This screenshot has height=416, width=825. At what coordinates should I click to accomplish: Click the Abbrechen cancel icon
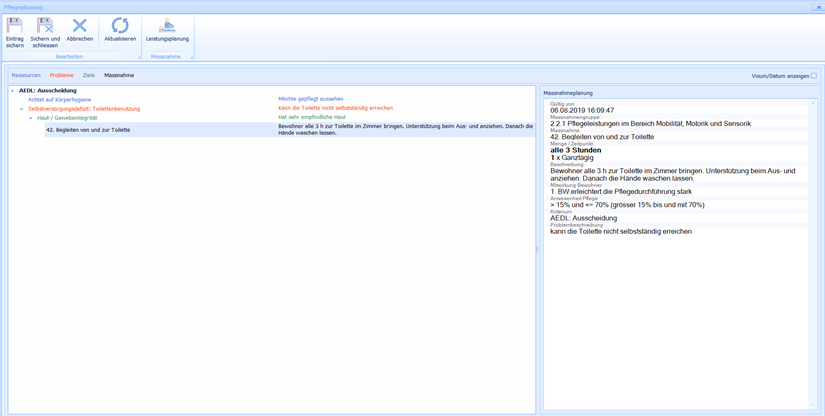click(x=79, y=26)
